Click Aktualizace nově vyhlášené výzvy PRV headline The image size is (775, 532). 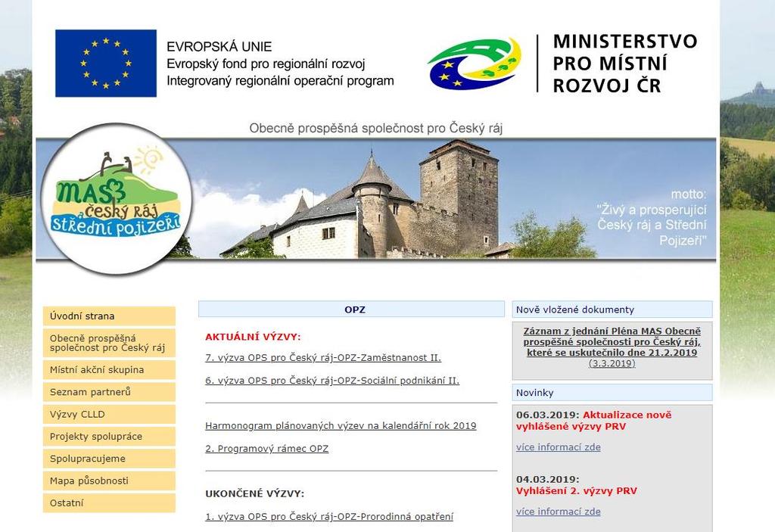pyautogui.click(x=594, y=421)
